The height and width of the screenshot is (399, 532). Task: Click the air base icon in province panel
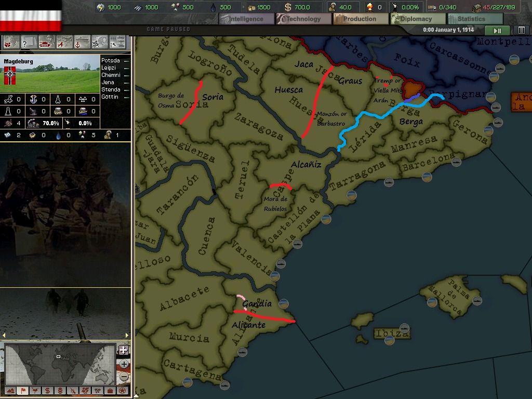click(x=8, y=99)
